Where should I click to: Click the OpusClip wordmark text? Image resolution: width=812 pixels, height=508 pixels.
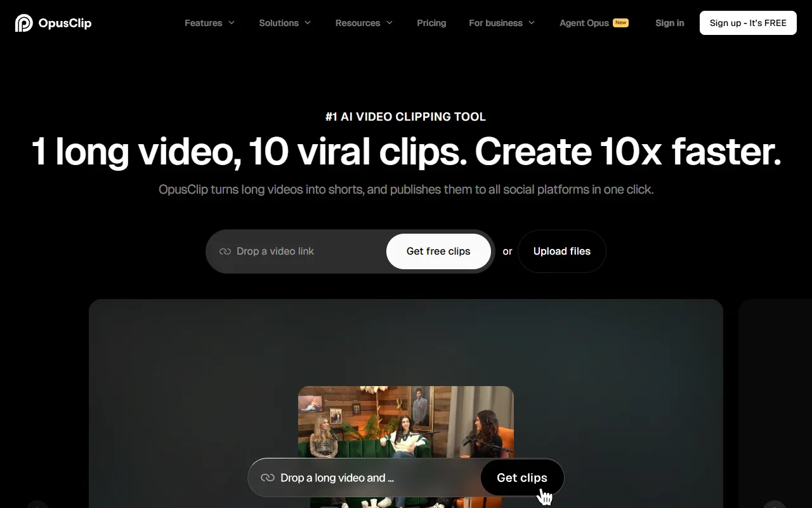(65, 23)
